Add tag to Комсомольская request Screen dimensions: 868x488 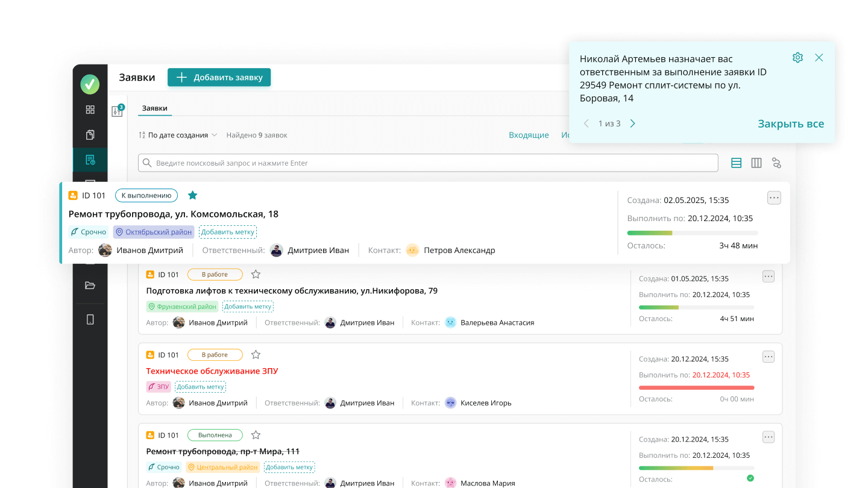click(228, 232)
